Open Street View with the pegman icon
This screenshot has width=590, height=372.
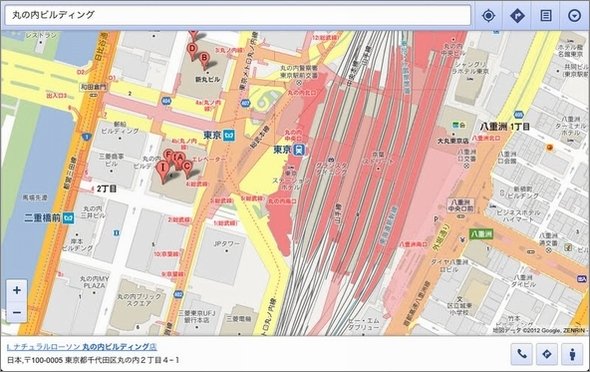tap(572, 354)
